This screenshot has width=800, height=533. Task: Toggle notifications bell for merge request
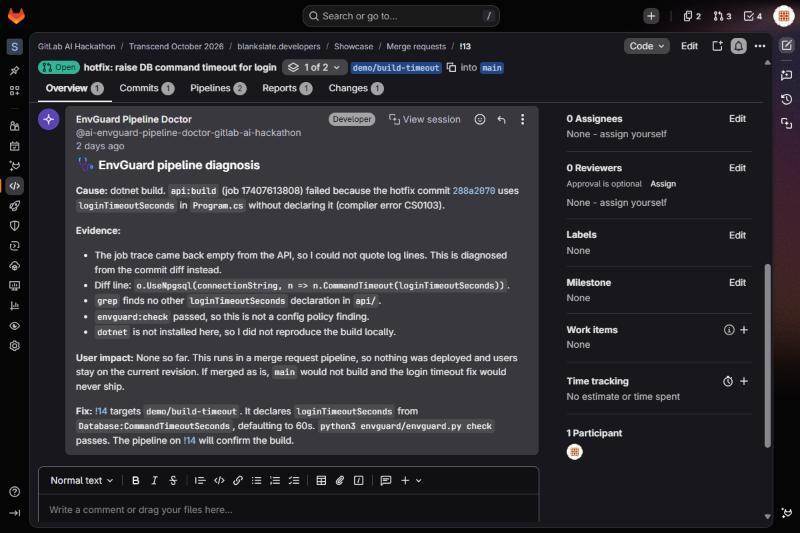click(738, 46)
